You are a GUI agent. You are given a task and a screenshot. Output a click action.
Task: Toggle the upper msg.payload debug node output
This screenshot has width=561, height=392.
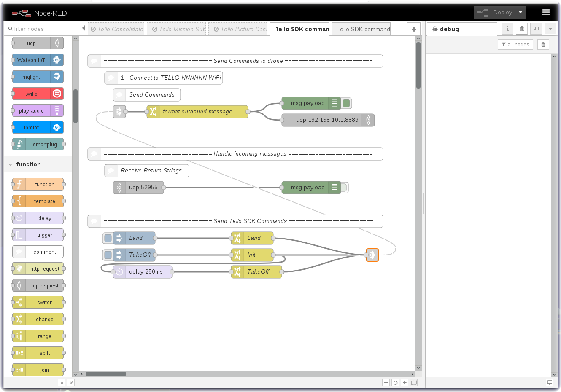tap(347, 103)
